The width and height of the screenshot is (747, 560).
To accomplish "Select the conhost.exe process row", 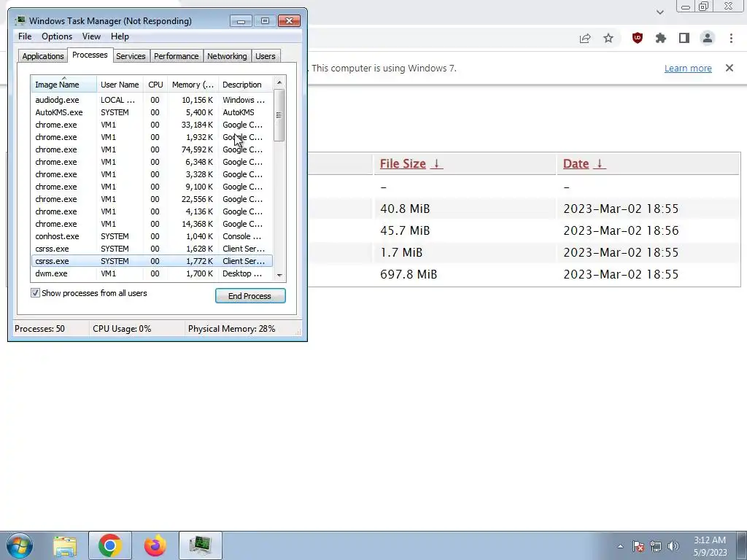I will (x=152, y=236).
